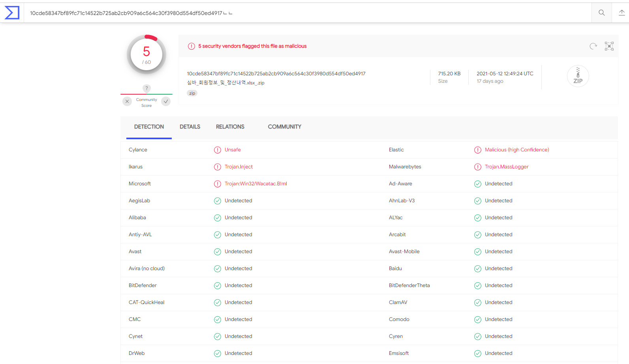Click Microsoft Wacatac warning icon
Viewport: 629px width, 364px height.
tap(218, 184)
